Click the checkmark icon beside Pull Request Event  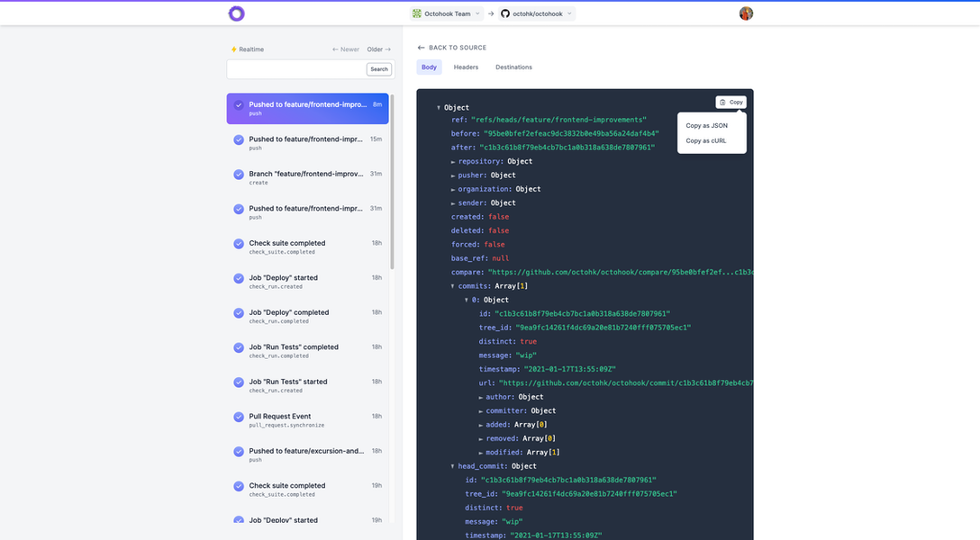pos(238,417)
